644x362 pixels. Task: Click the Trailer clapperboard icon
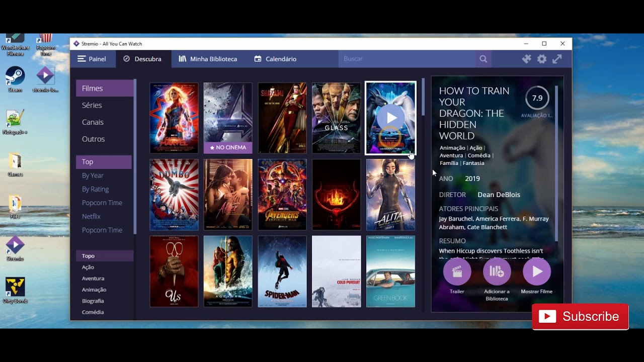click(x=457, y=271)
